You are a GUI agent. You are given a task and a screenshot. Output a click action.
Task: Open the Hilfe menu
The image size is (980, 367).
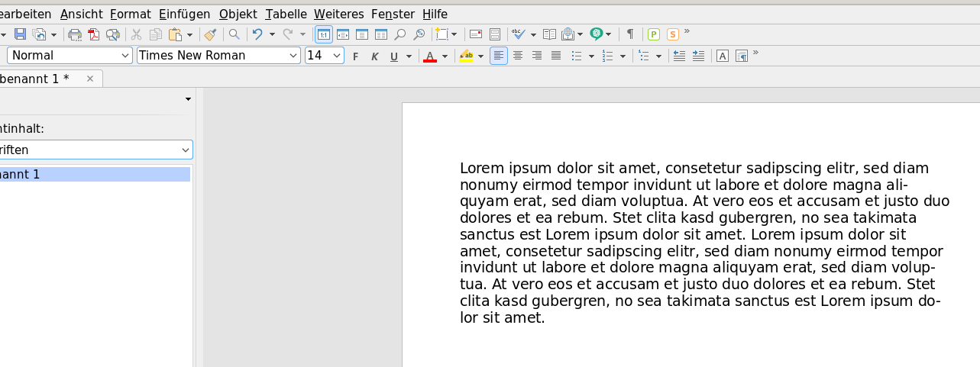(435, 14)
